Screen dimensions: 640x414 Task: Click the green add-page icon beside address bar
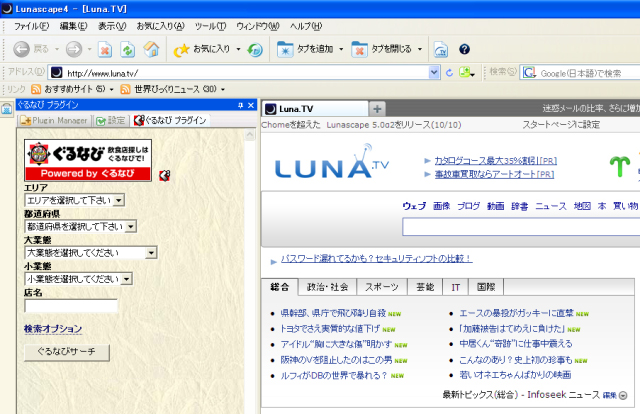pos(466,73)
